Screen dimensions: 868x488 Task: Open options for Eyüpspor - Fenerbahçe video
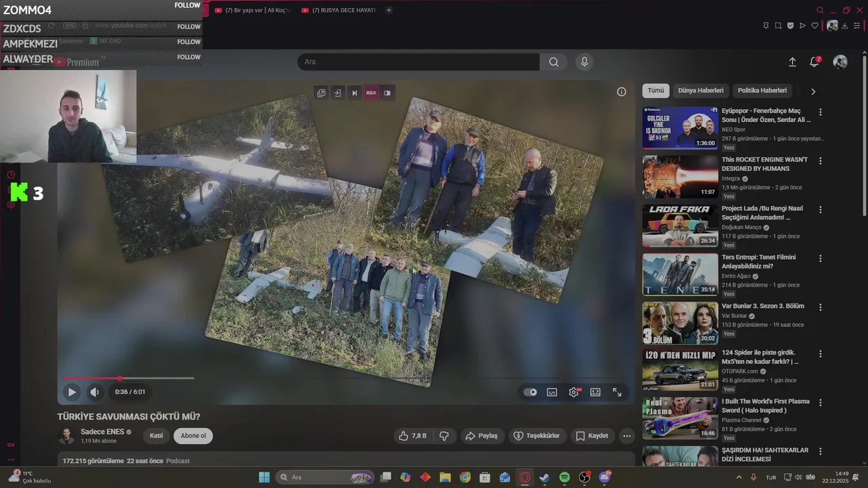coord(821,112)
